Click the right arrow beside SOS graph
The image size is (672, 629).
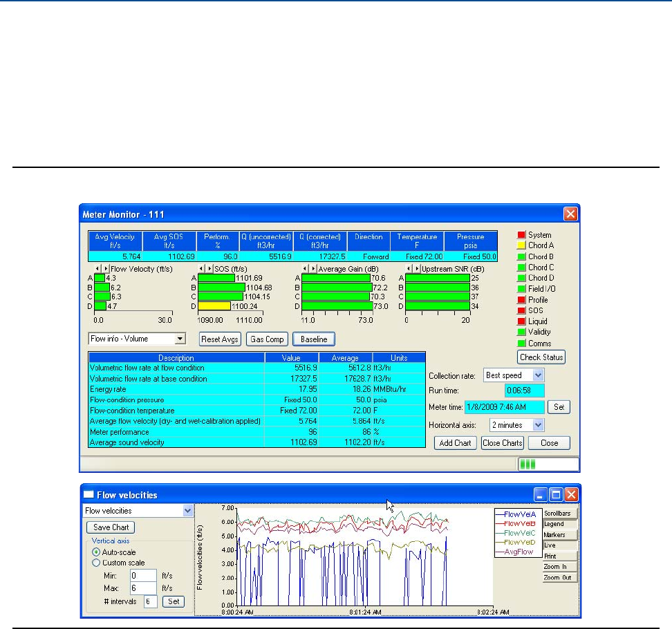(209, 268)
